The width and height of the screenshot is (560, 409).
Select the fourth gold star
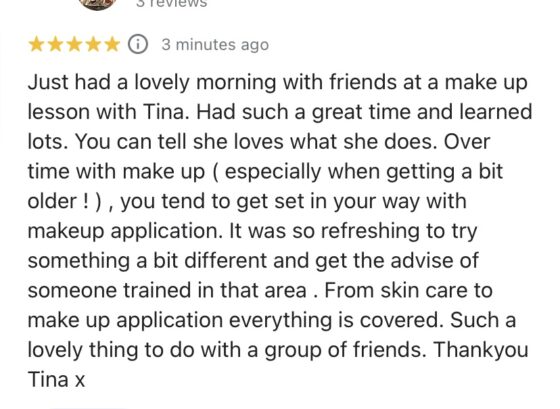(x=94, y=45)
